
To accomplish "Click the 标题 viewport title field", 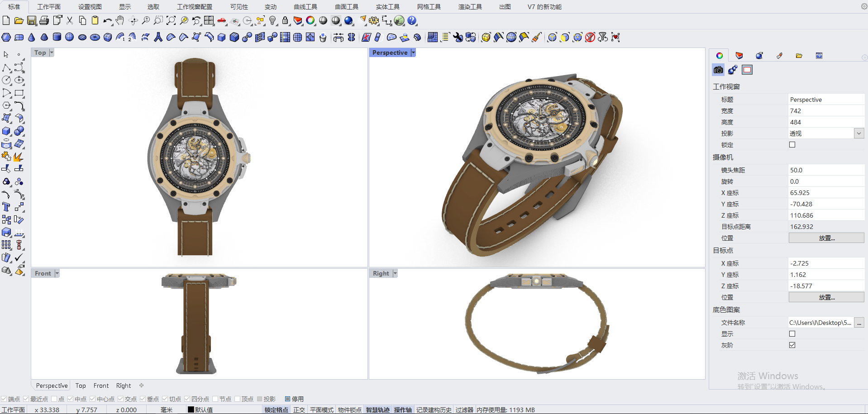I will (x=826, y=100).
